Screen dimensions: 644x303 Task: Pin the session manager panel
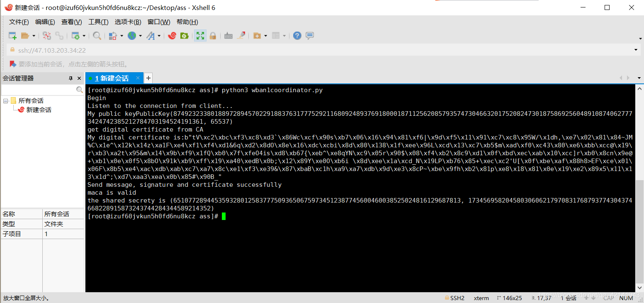70,78
